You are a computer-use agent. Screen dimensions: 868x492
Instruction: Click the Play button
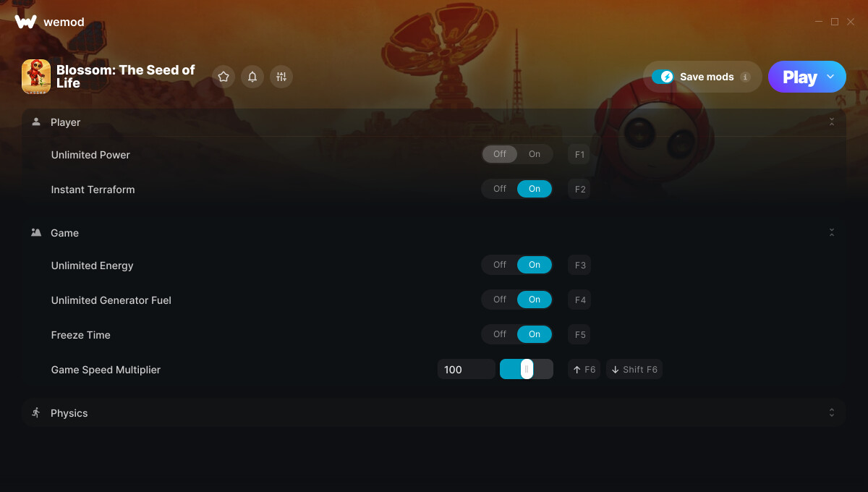[799, 77]
